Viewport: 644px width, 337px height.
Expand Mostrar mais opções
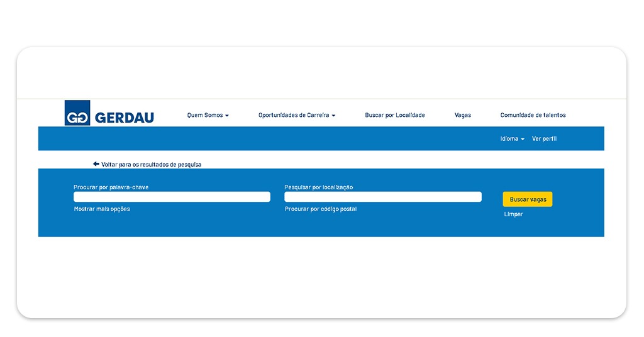point(102,209)
